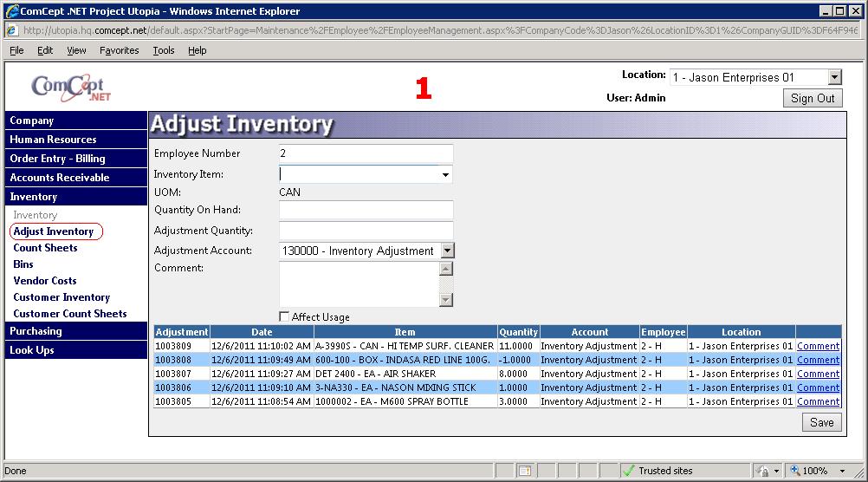The height and width of the screenshot is (482, 868).
Task: Click the Trusted sites checkmark icon
Action: tap(629, 471)
